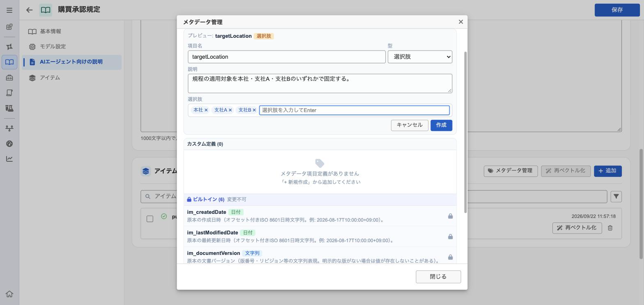Image resolution: width=644 pixels, height=305 pixels.
Task: Open the home icon at rail bottom
Action: tap(9, 294)
